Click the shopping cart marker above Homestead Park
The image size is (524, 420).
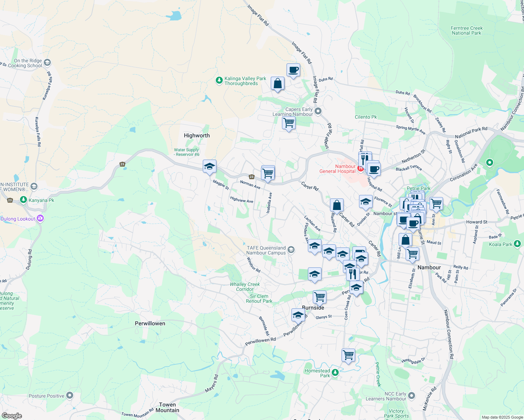pos(348,355)
